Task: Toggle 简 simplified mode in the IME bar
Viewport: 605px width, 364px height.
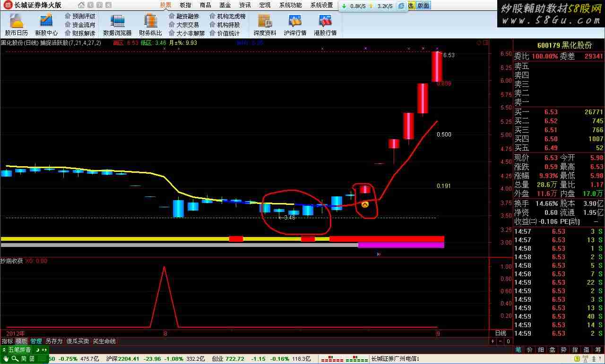Action: pos(23,358)
